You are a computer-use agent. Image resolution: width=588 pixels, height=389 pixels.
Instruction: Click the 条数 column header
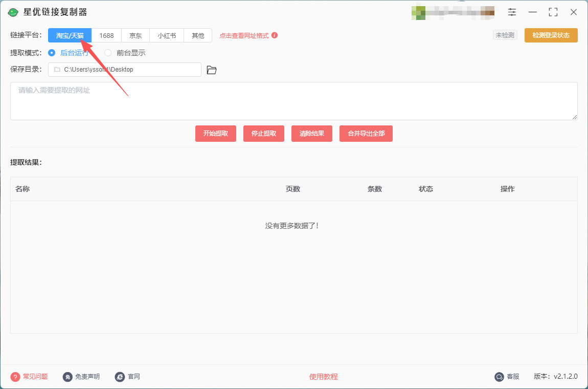pos(375,189)
